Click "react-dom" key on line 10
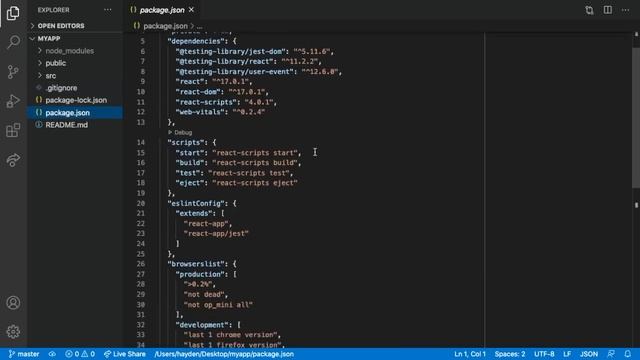The width and height of the screenshot is (640, 360). (x=198, y=92)
